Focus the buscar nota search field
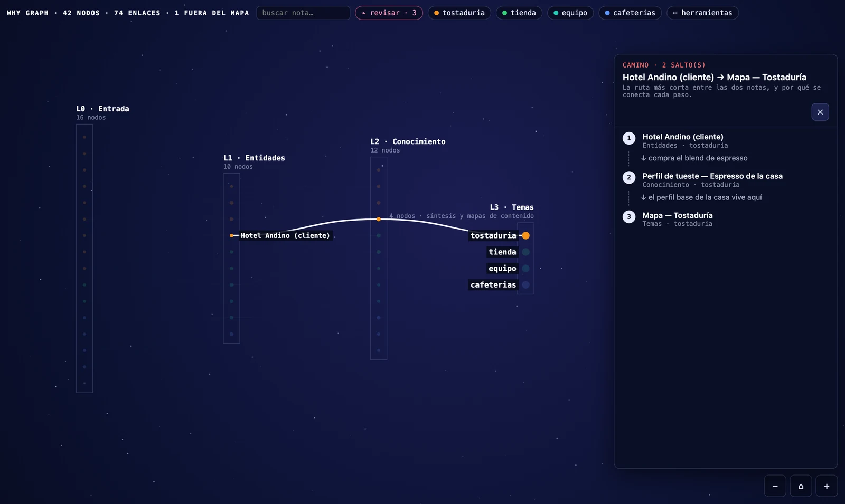The image size is (845, 504). pyautogui.click(x=303, y=13)
